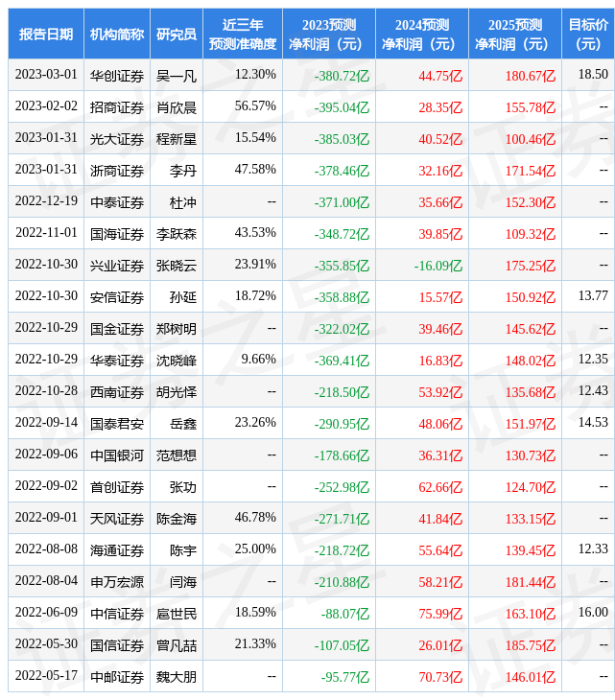Image resolution: width=615 pixels, height=700 pixels.
Task: Click the 2025预测净利润 column header
Action: pyautogui.click(x=514, y=35)
